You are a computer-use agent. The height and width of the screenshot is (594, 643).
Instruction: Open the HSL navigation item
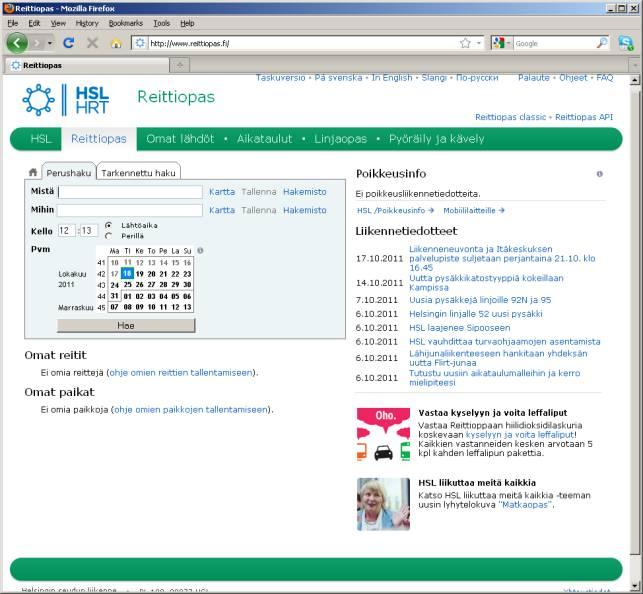pos(41,139)
